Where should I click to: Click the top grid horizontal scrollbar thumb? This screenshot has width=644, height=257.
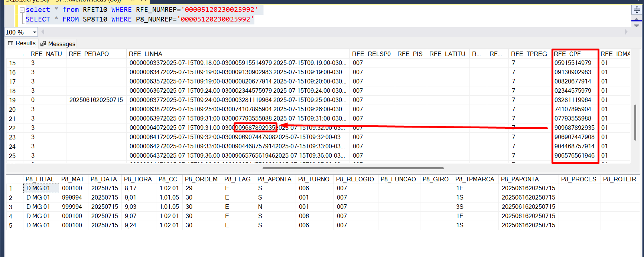(353, 168)
